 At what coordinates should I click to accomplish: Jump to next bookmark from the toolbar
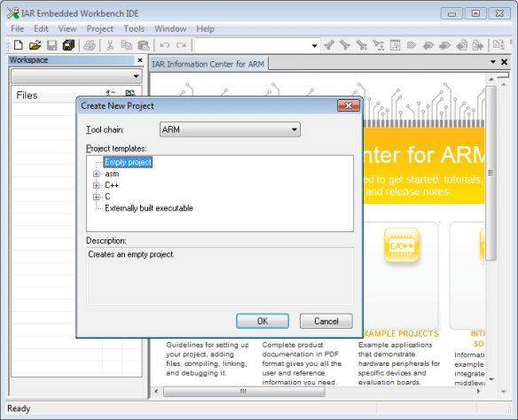click(444, 45)
